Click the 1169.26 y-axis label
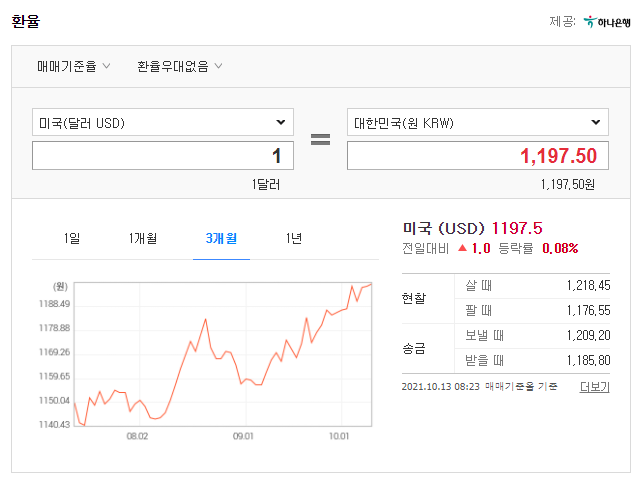 pyautogui.click(x=54, y=352)
